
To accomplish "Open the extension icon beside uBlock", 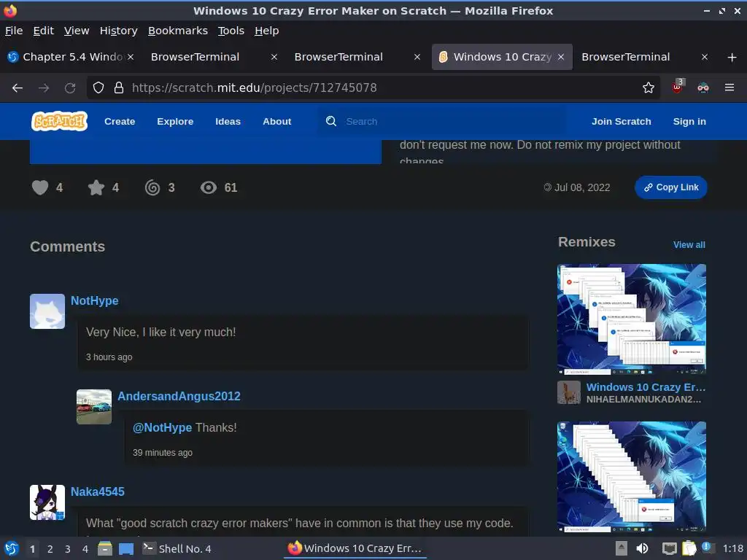I will [x=703, y=87].
